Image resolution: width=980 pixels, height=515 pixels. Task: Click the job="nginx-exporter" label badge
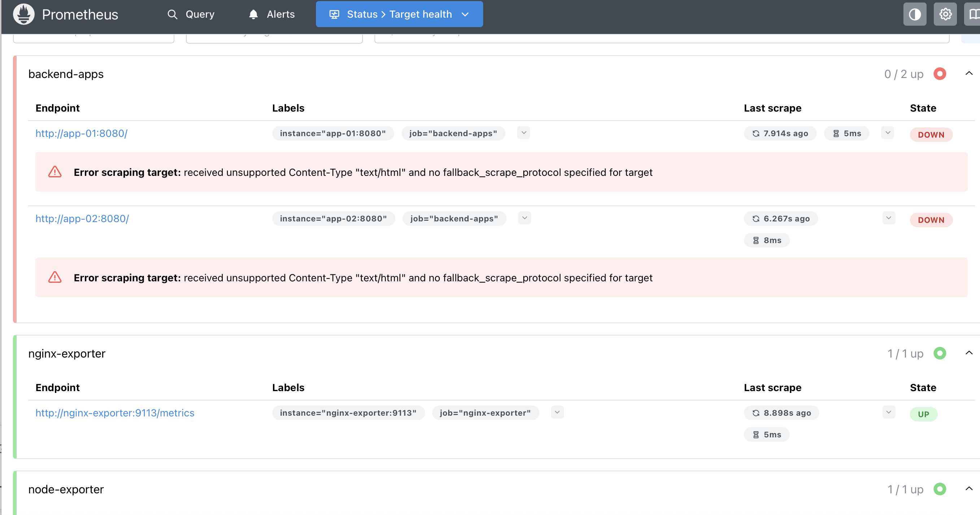485,412
